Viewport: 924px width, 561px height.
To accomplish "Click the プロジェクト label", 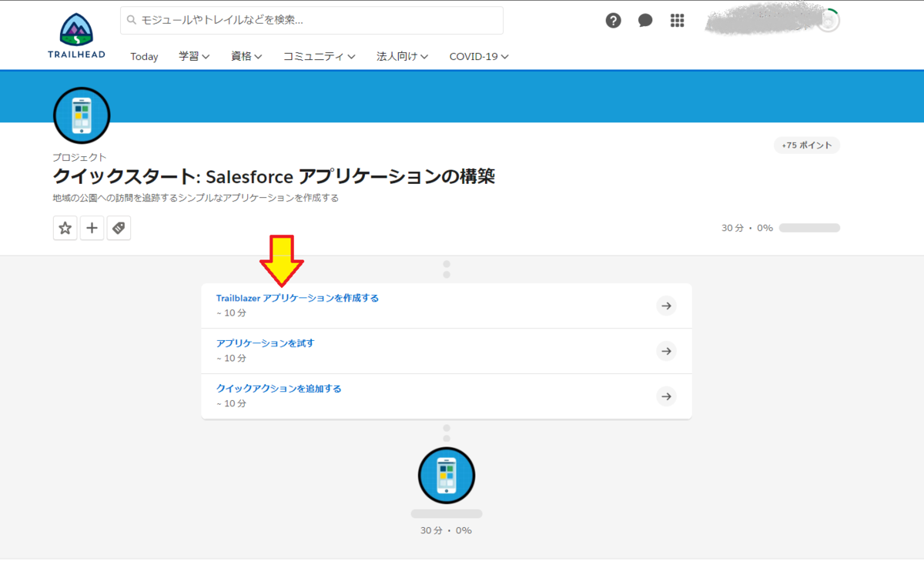I will 79,157.
